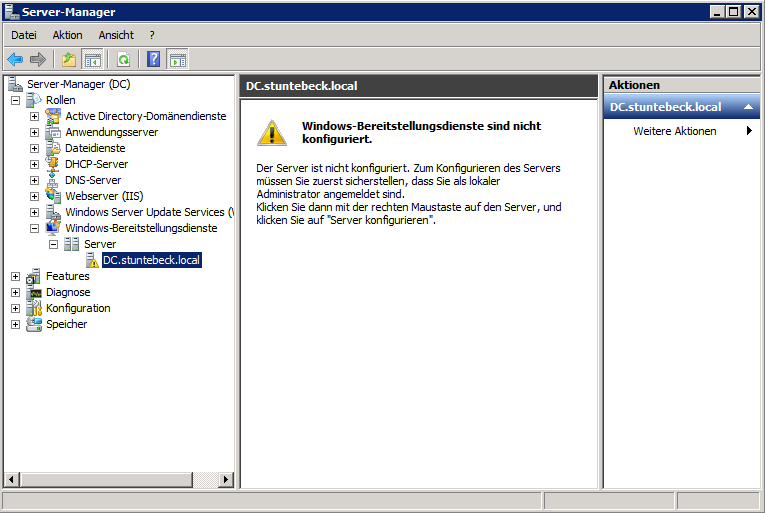
Task: Click the large yellow warning triangle
Action: pyautogui.click(x=272, y=133)
